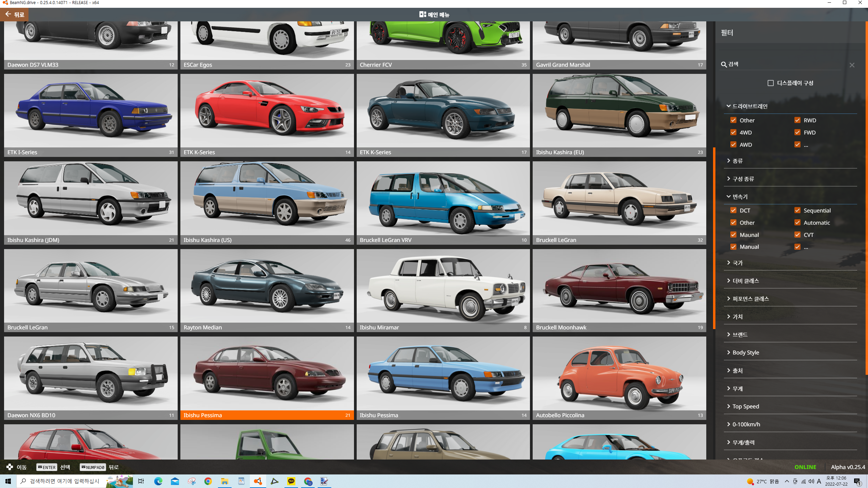Image resolution: width=868 pixels, height=488 pixels.
Task: Open Task View in the taskbar
Action: (141, 481)
